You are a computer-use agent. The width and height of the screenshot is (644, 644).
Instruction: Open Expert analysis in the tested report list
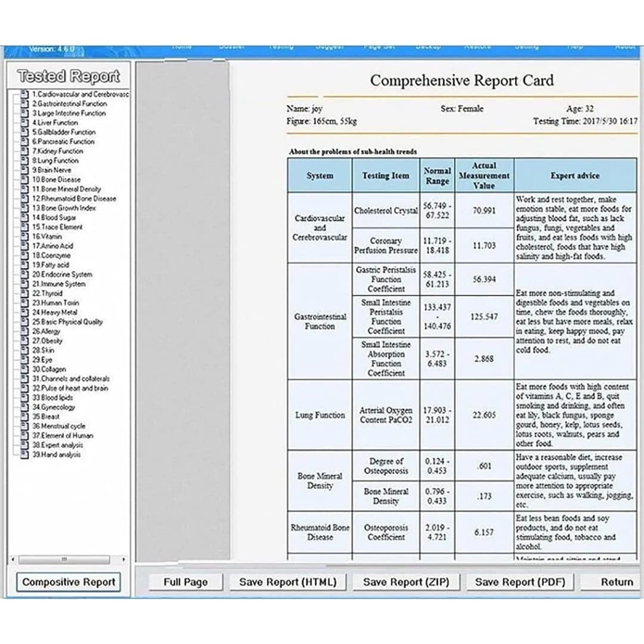[x=57, y=445]
